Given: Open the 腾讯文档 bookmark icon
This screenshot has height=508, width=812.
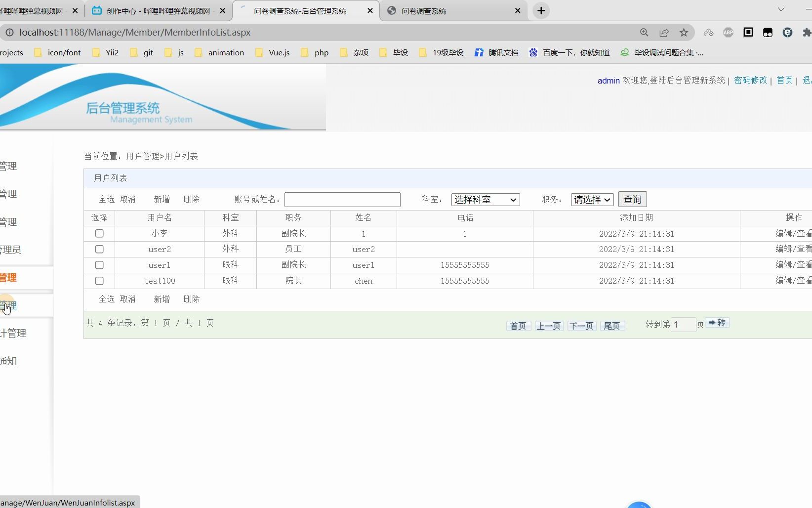Looking at the screenshot, I should pos(478,52).
